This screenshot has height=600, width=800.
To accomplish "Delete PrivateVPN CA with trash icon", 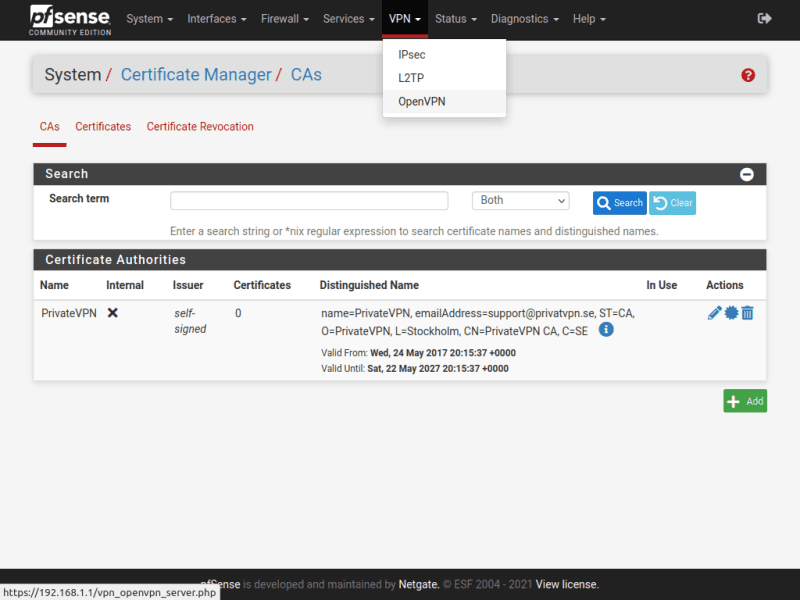I will click(747, 313).
